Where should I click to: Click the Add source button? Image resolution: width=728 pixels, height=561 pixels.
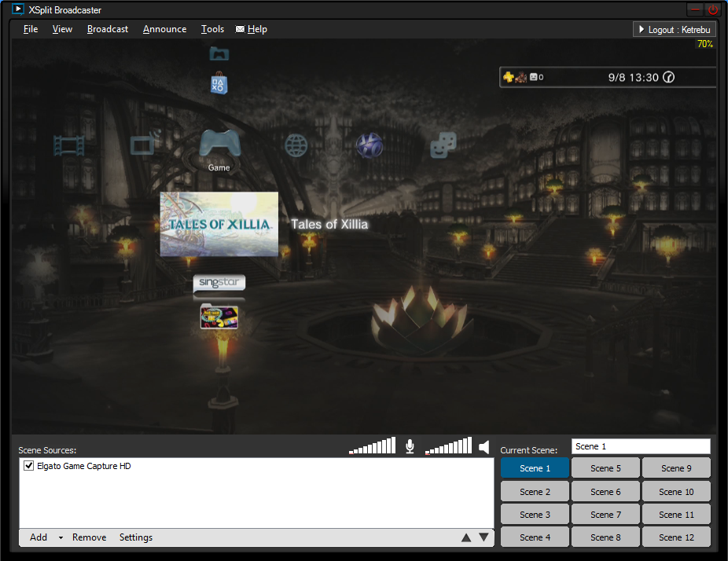click(39, 537)
